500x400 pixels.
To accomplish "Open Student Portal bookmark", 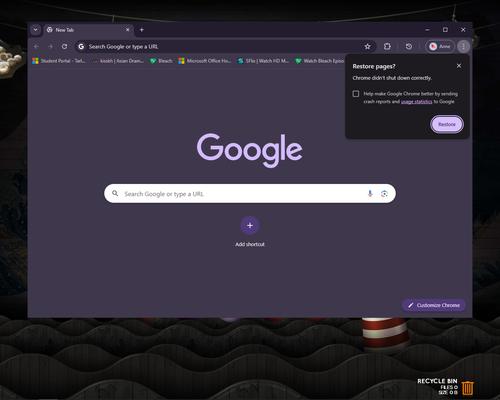I will 59,61.
